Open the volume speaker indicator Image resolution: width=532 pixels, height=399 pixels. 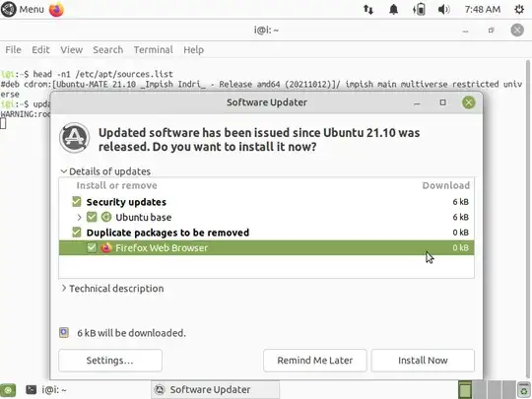tap(443, 10)
